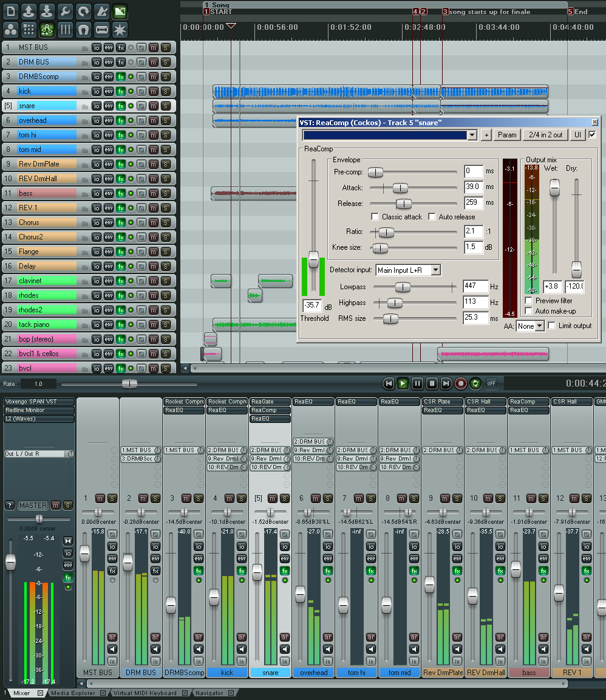Open the Navigator tab

[209, 693]
